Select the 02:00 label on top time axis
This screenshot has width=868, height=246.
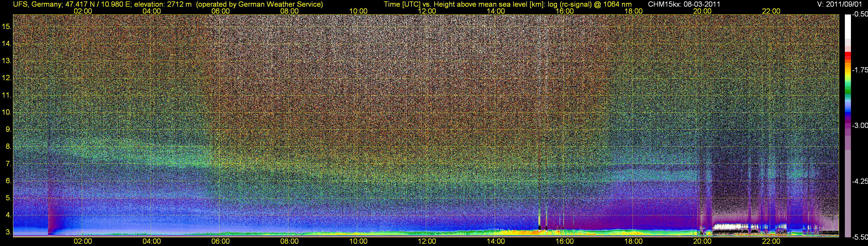click(x=82, y=11)
